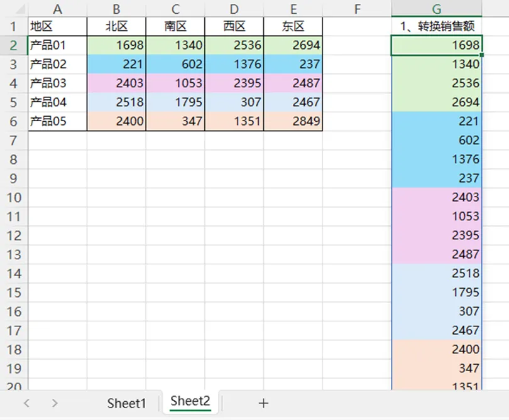The width and height of the screenshot is (509, 420).
Task: Click the 北区 header cell
Action: coord(116,26)
